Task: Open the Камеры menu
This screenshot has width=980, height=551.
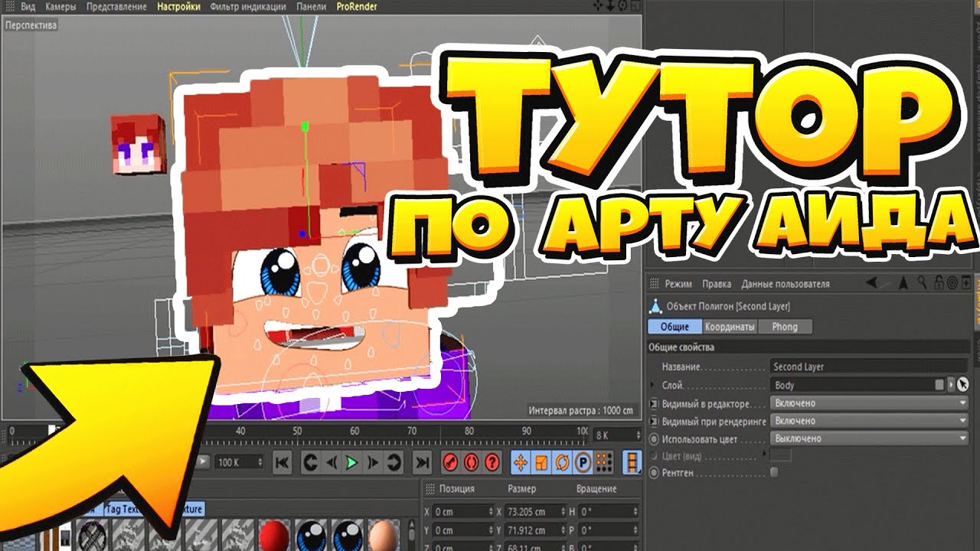Action: click(60, 6)
